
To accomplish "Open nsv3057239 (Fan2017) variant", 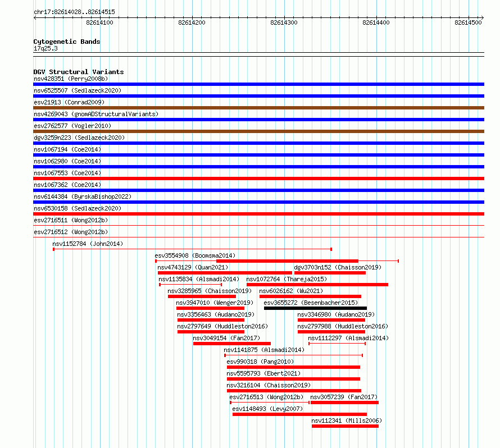I will [x=344, y=397].
